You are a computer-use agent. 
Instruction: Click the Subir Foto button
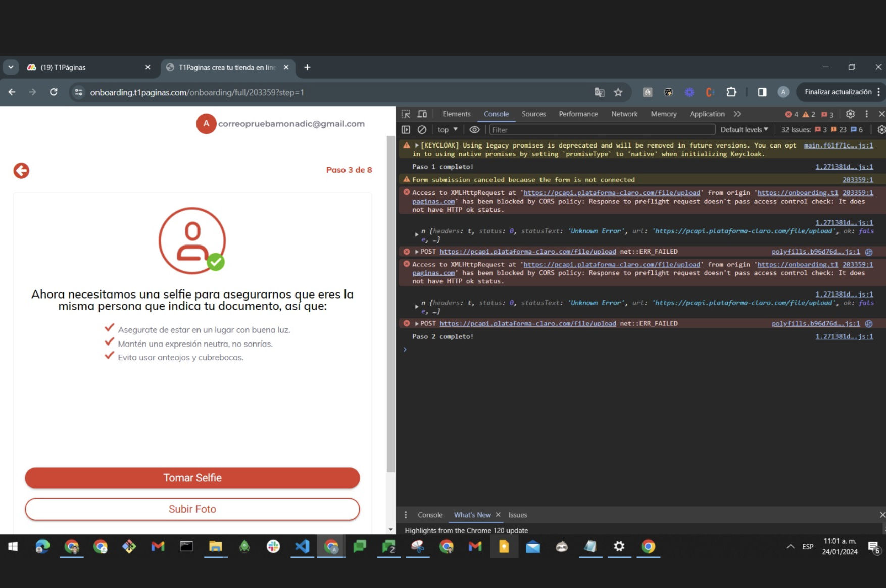pyautogui.click(x=192, y=509)
